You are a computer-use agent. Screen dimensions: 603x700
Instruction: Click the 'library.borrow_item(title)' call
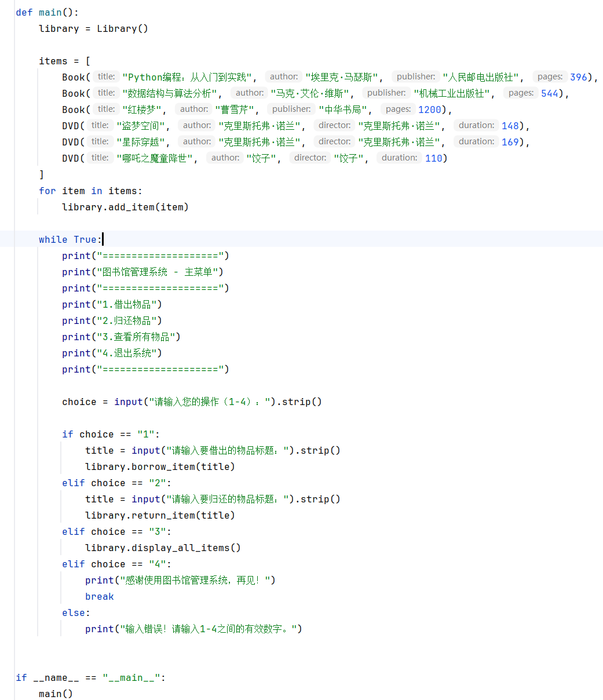tap(160, 466)
